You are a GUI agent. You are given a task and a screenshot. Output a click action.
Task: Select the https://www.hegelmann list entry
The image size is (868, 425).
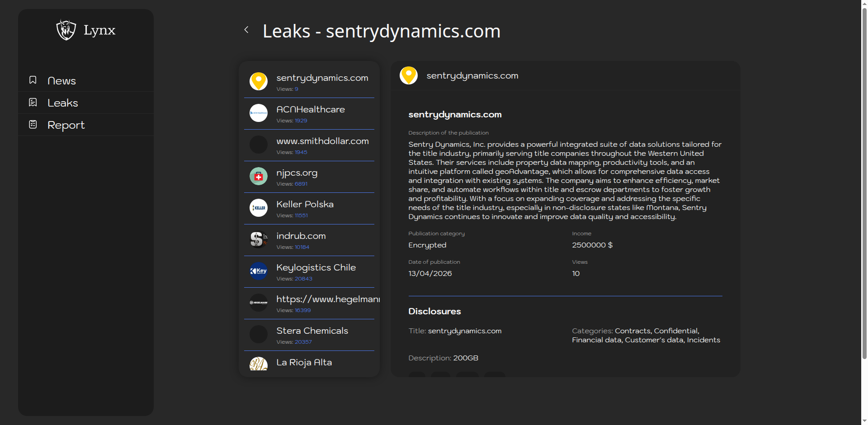pyautogui.click(x=309, y=303)
